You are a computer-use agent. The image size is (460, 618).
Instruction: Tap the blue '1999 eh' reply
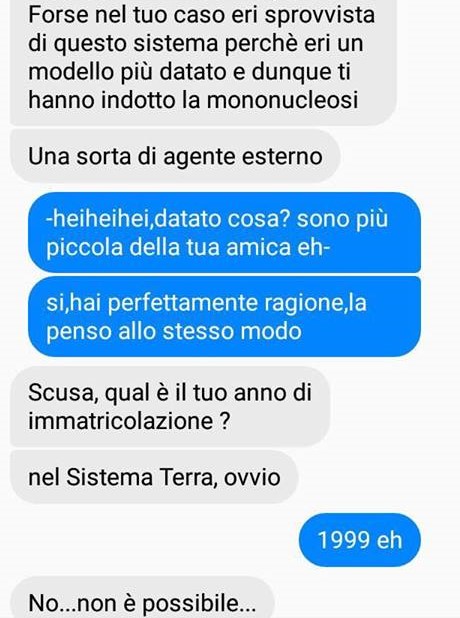[360, 540]
